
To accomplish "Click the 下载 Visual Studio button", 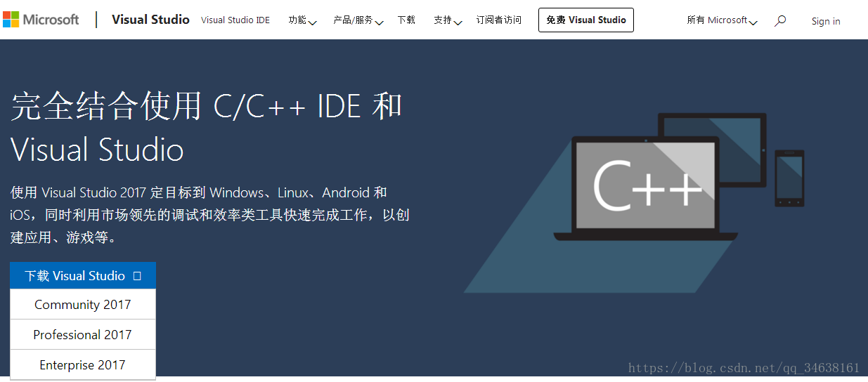I will point(83,275).
